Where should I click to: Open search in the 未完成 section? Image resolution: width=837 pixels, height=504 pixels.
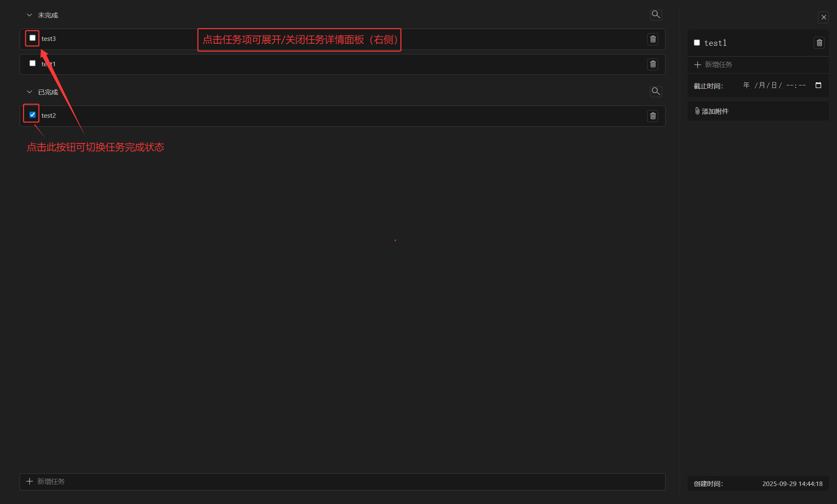656,15
